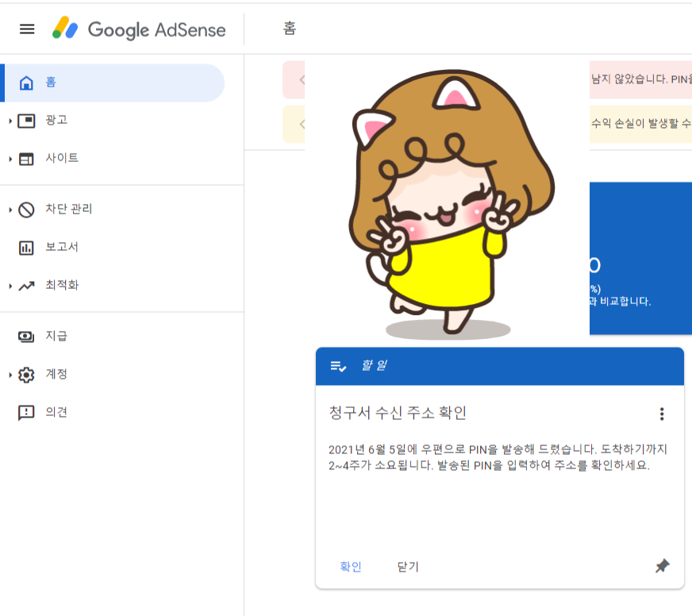Click the 확인 button on the card
The height and width of the screenshot is (616, 692).
click(x=351, y=567)
